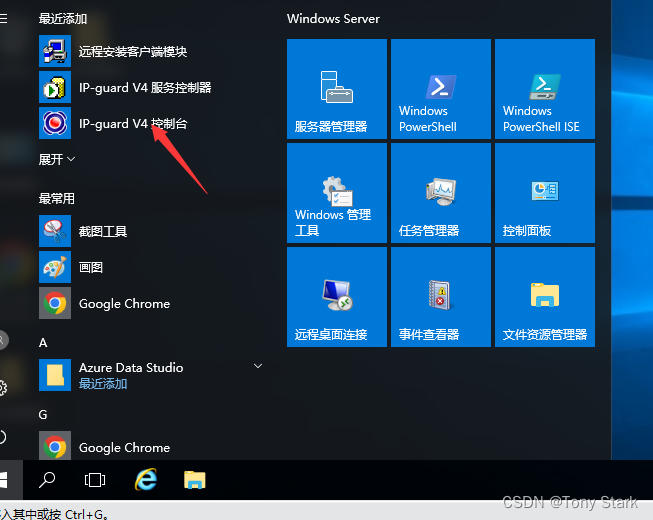Open 事件查看器 tile
Image resolution: width=653 pixels, height=520 pixels.
[x=441, y=297]
